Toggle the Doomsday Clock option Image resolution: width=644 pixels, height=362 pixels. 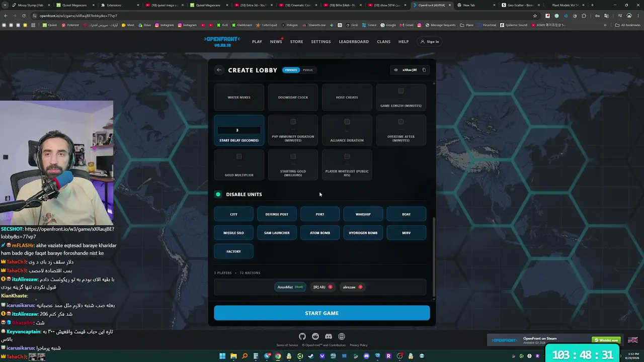coord(293,98)
